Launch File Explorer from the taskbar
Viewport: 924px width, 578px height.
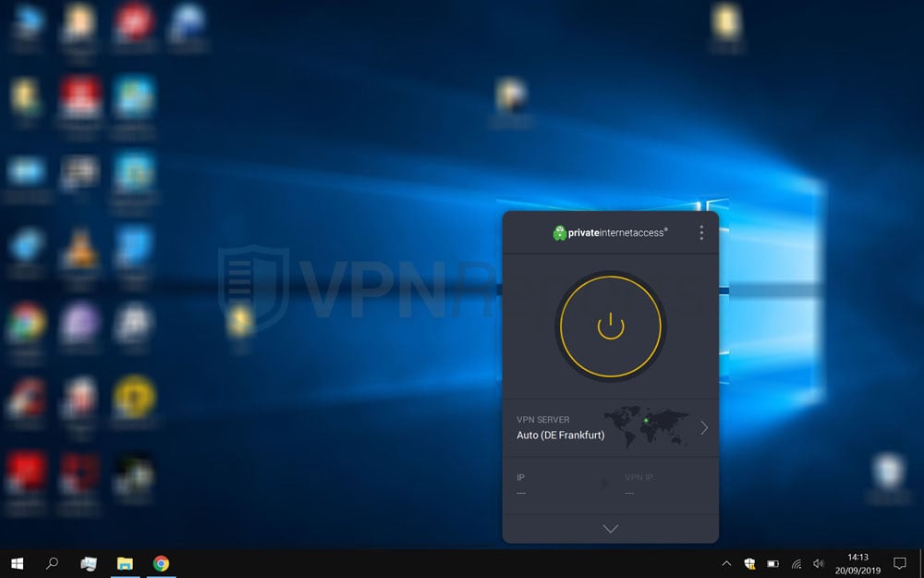[125, 562]
